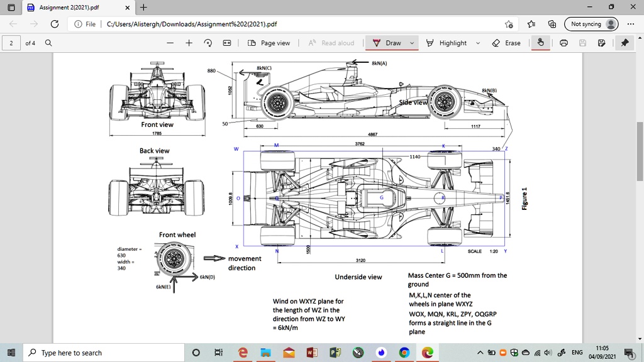
Task: Open the Print dialog
Action: coord(563,43)
